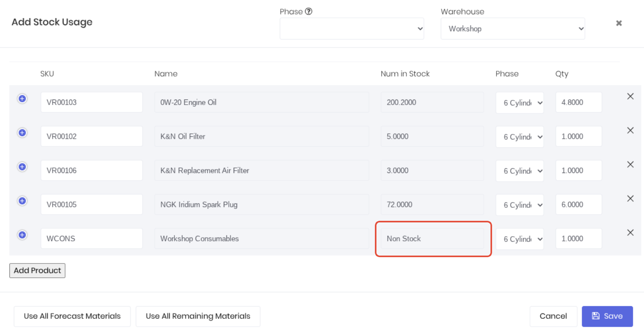Remove the K&N Oil Filter row

click(x=631, y=130)
